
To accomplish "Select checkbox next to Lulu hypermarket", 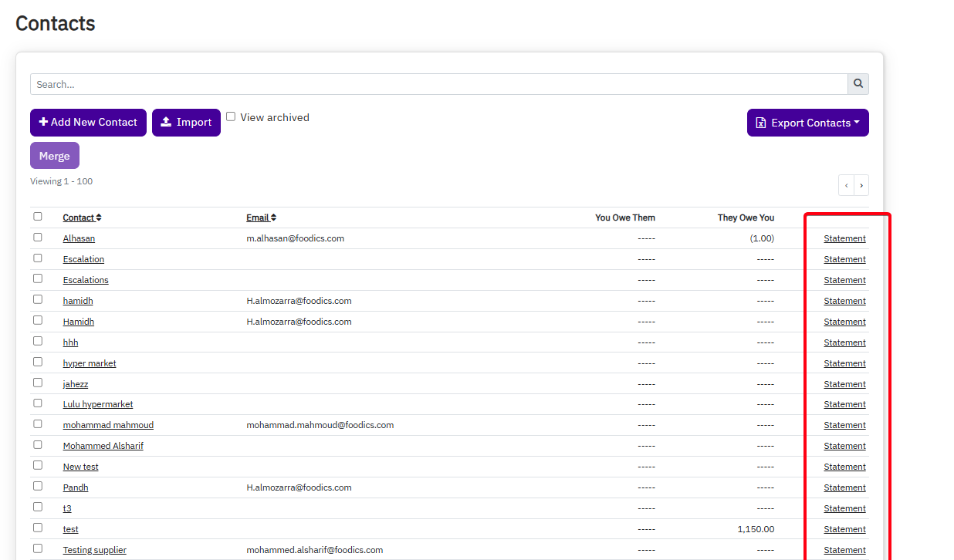I will [x=38, y=403].
